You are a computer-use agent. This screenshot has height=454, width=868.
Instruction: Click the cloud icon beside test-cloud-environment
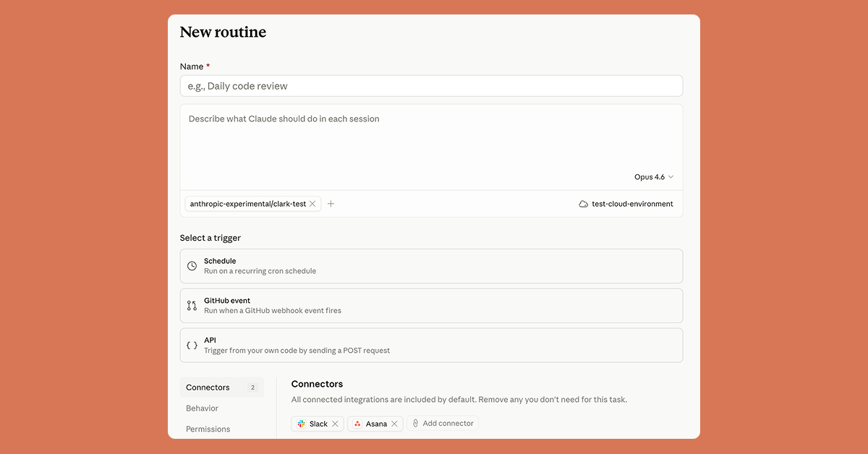584,204
